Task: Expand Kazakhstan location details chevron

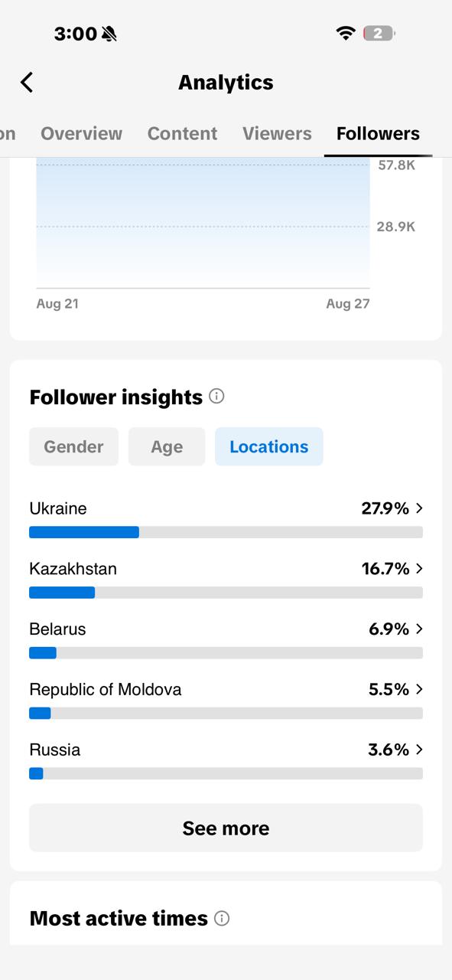Action: tap(419, 569)
